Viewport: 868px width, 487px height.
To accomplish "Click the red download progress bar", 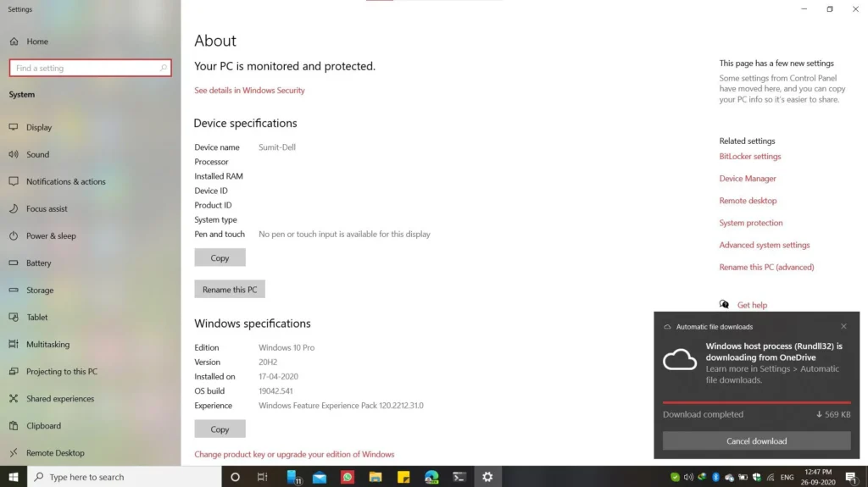I will [757, 402].
